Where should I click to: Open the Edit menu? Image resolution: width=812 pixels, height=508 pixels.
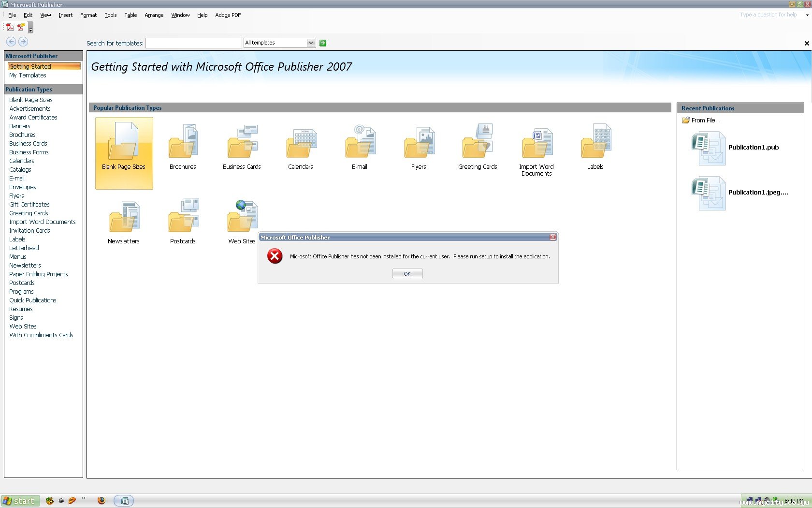click(x=28, y=15)
